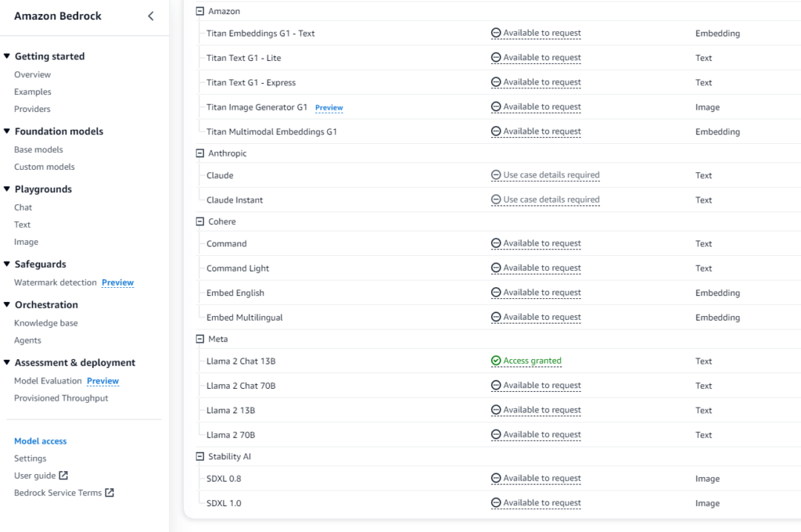Open the Chat playground
Viewport: 801px width, 532px height.
23,207
